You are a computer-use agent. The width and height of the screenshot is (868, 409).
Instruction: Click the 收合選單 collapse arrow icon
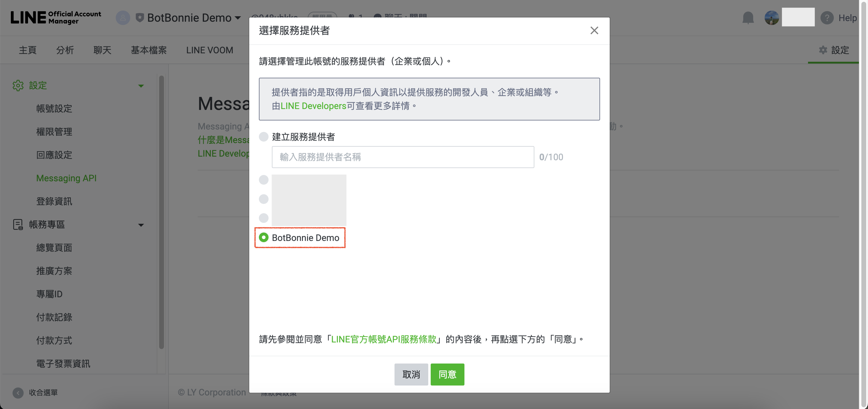pyautogui.click(x=18, y=392)
